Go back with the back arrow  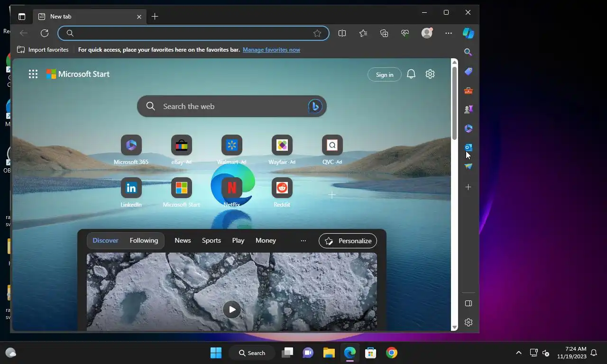[24, 33]
